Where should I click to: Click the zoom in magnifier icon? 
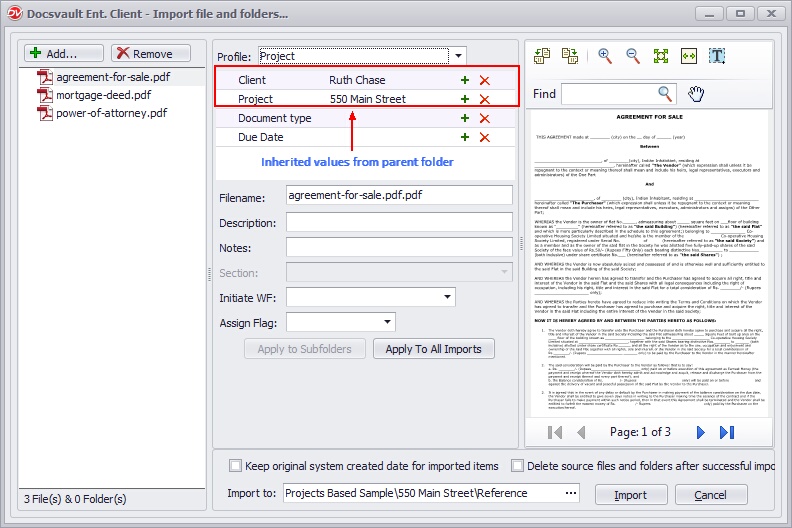(605, 57)
